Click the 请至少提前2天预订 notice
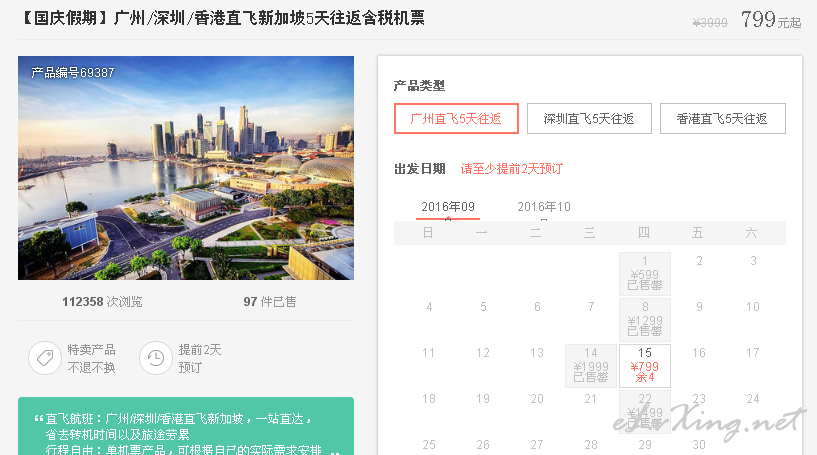The image size is (817, 455). 512,169
